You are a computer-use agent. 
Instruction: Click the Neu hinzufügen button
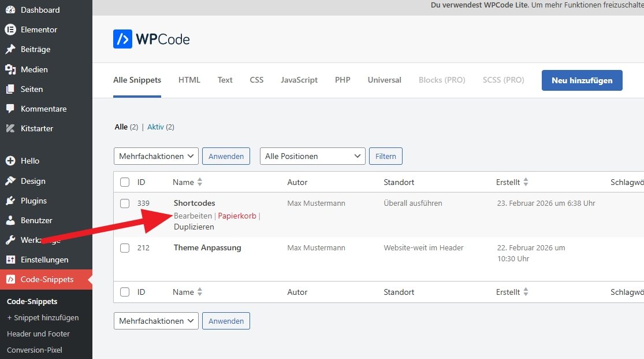582,80
